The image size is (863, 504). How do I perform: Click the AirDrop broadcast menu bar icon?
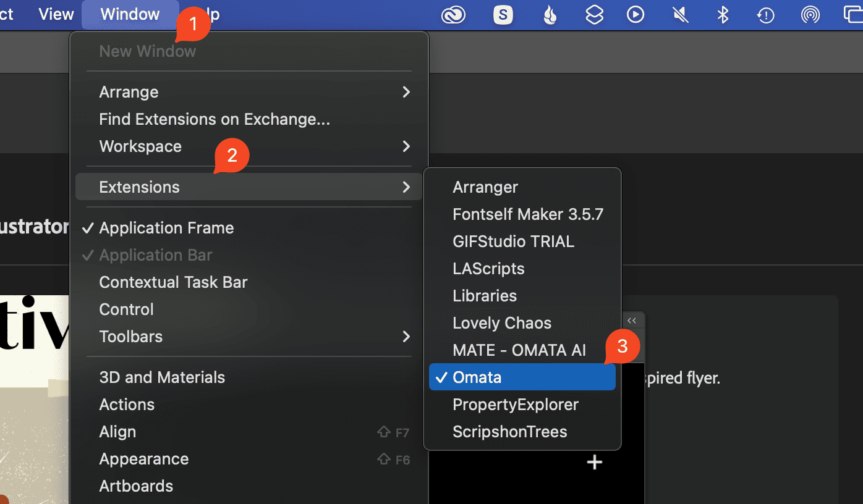point(810,15)
